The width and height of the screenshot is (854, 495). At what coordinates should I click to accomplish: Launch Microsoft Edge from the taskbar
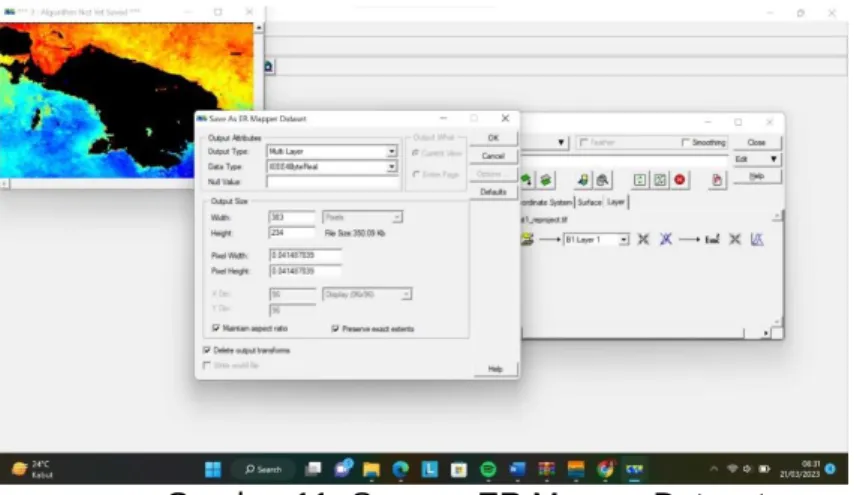(x=401, y=469)
